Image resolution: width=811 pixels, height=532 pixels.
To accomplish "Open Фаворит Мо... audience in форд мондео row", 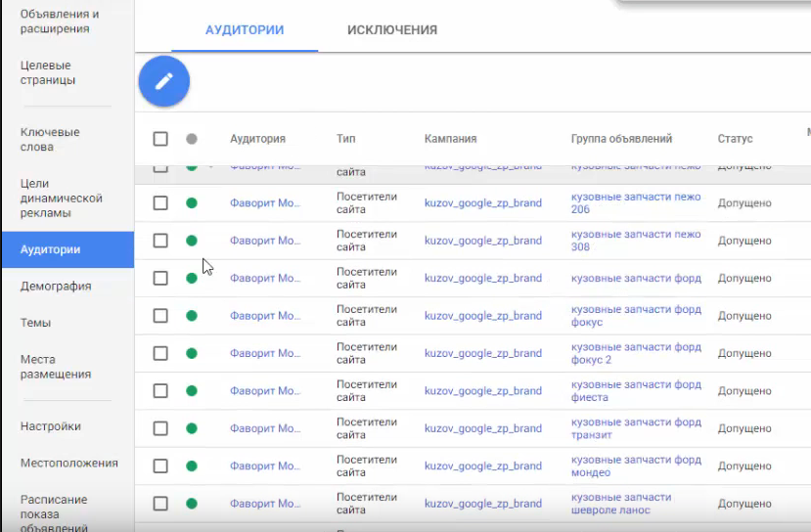I will tap(265, 465).
